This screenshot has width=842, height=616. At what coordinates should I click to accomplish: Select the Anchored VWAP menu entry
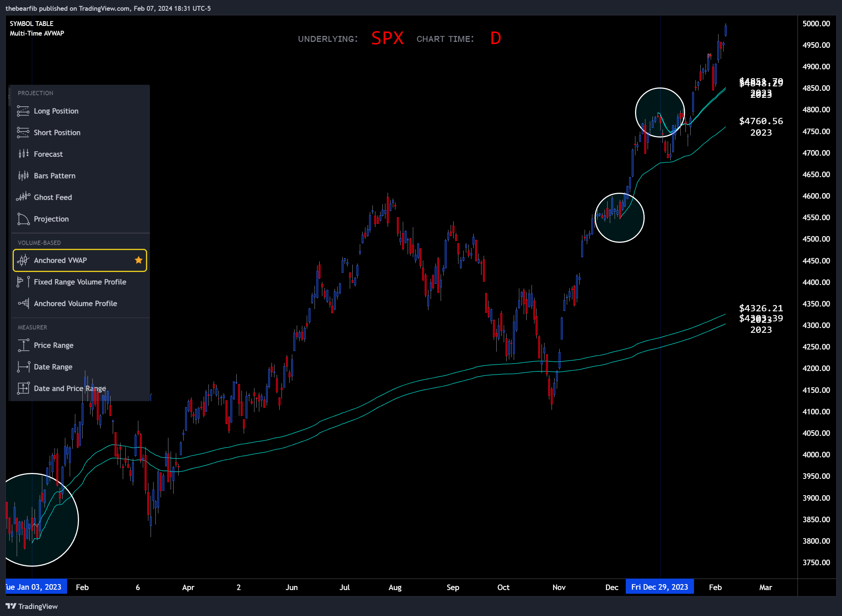point(80,260)
